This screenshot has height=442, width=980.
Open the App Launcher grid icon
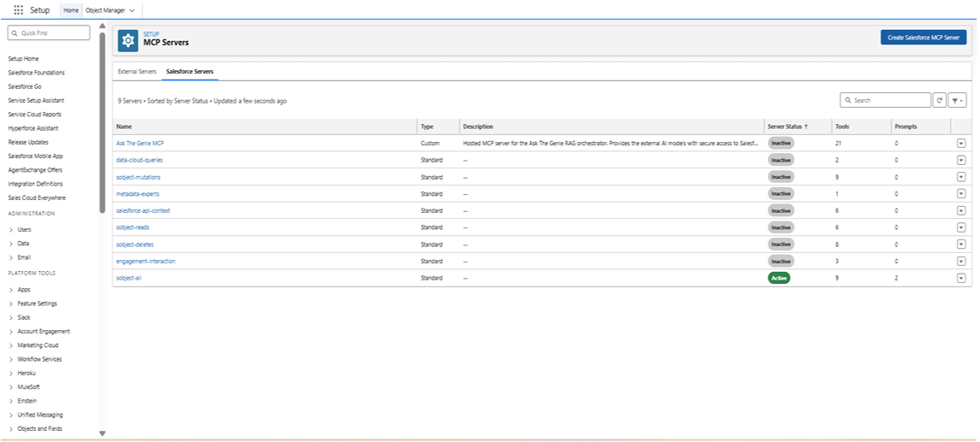tap(18, 10)
